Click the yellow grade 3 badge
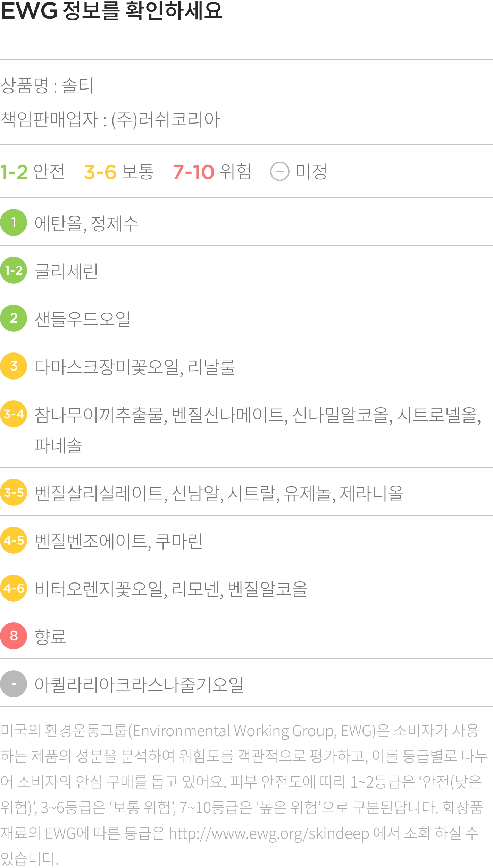 [14, 366]
